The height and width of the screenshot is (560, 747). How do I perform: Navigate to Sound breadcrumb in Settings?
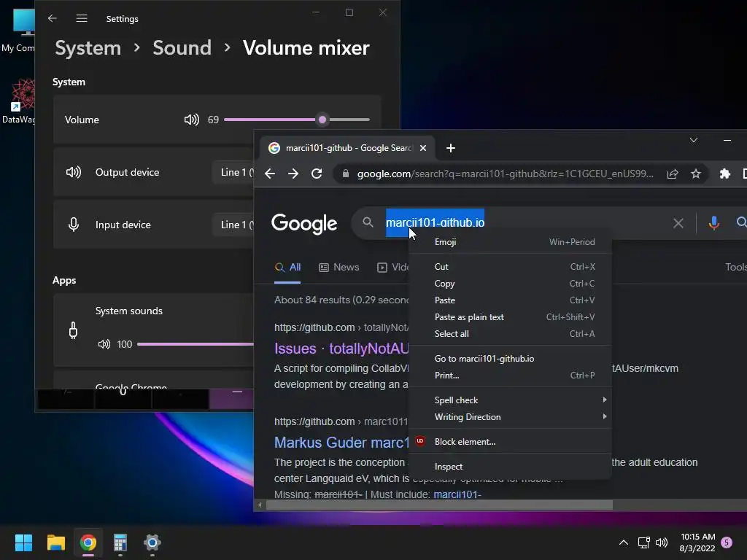tap(182, 48)
